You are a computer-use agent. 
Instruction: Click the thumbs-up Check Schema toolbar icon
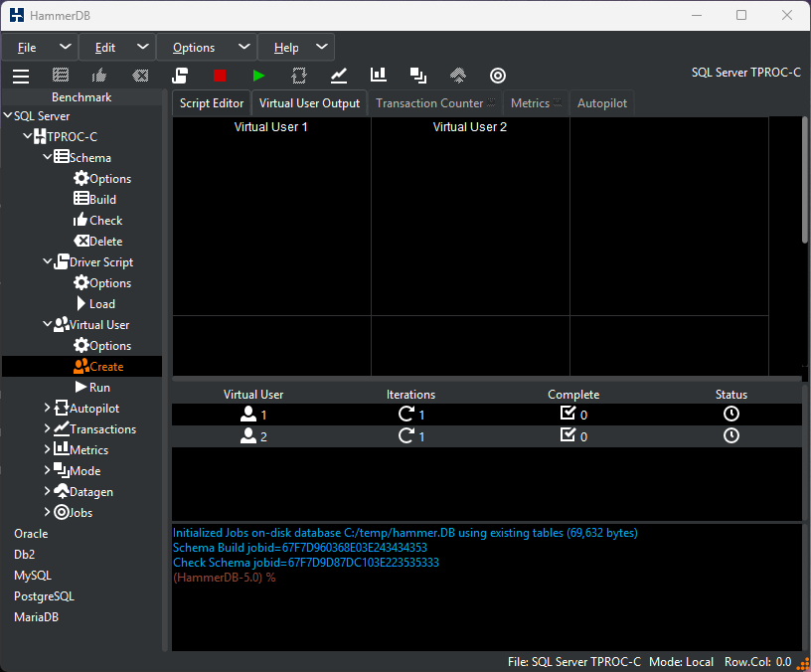99,76
